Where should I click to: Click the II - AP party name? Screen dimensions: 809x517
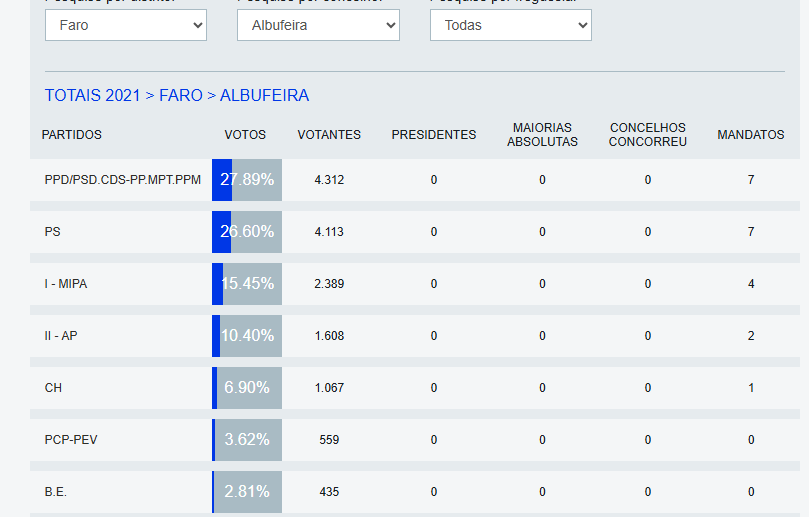pos(61,336)
